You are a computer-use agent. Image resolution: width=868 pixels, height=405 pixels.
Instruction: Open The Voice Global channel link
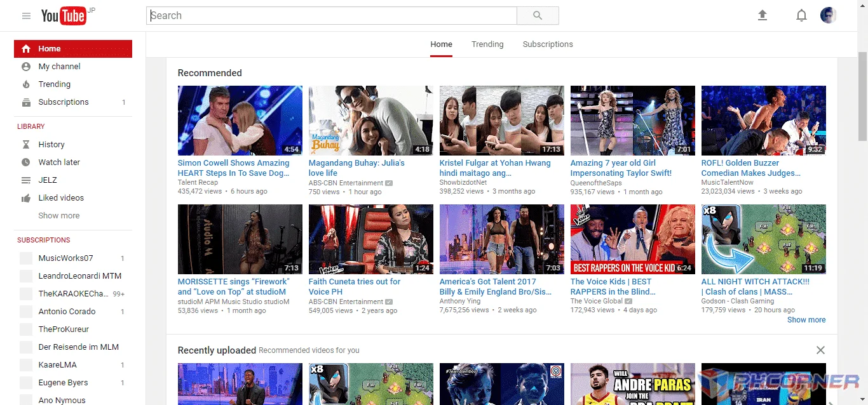tap(597, 302)
